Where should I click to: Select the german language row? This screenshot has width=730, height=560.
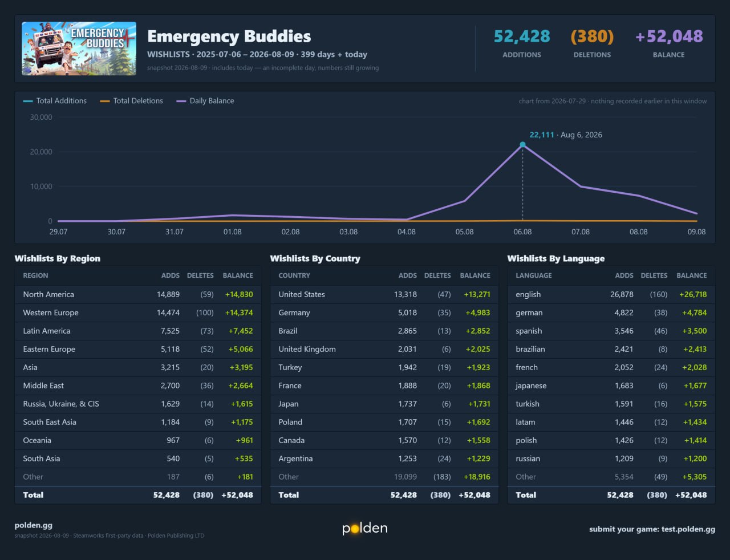611,313
